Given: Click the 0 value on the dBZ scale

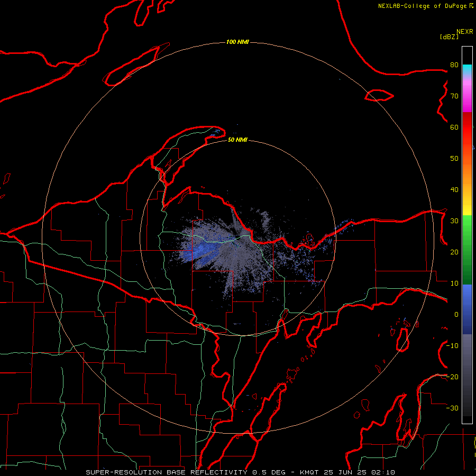Looking at the screenshot, I should (x=456, y=315).
